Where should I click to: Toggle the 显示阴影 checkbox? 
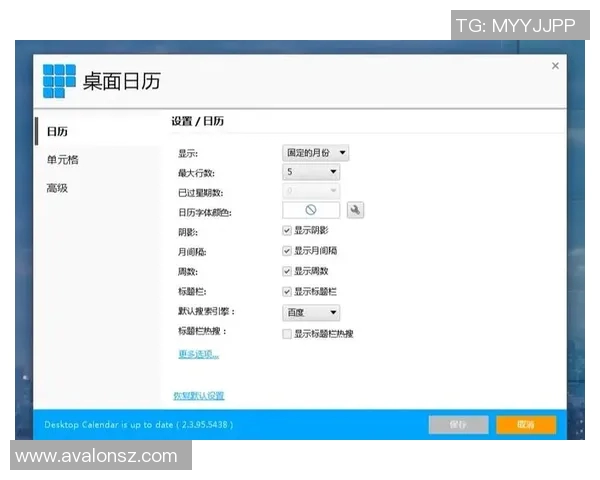[287, 230]
